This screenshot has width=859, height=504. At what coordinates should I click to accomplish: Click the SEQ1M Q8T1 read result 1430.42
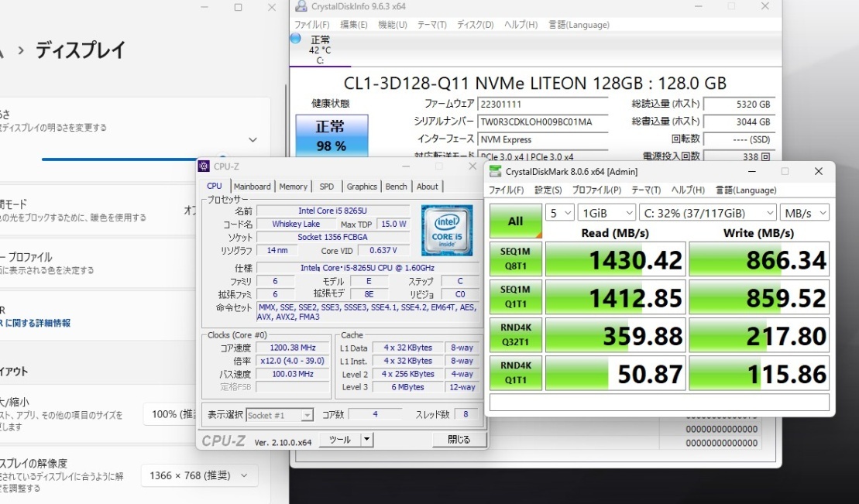pyautogui.click(x=616, y=259)
